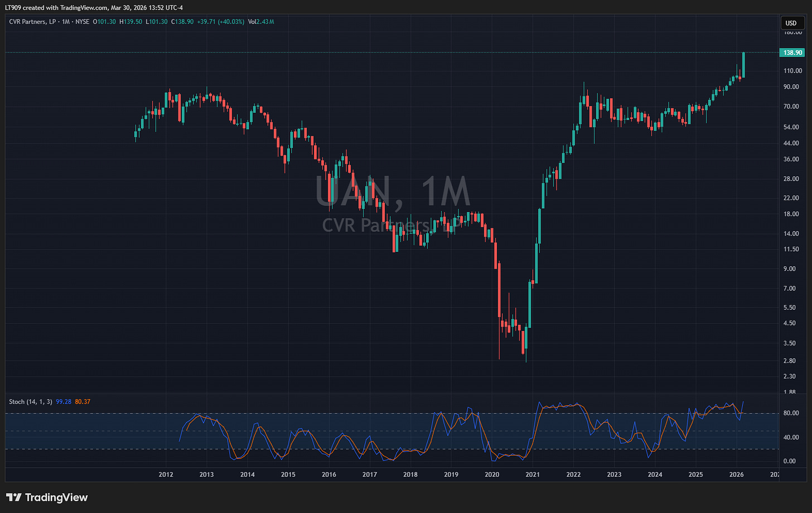This screenshot has width=812, height=513.
Task: Click the 44.00 price scale label
Action: click(791, 143)
